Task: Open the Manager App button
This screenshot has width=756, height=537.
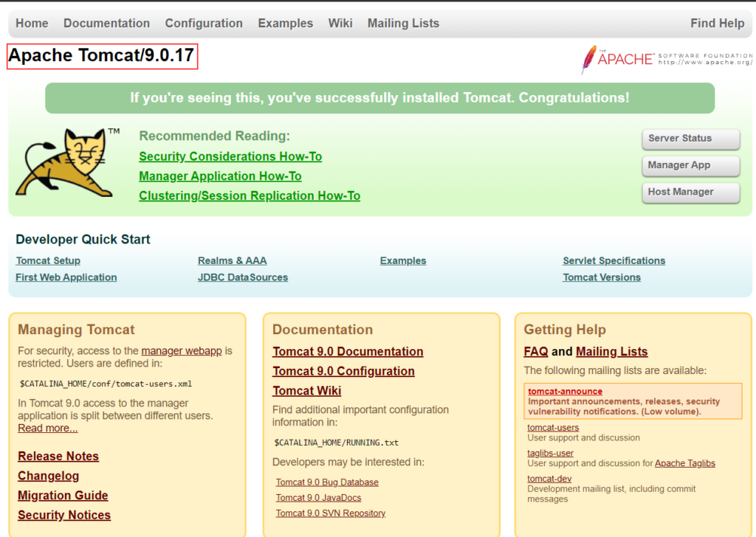Action: (x=690, y=165)
